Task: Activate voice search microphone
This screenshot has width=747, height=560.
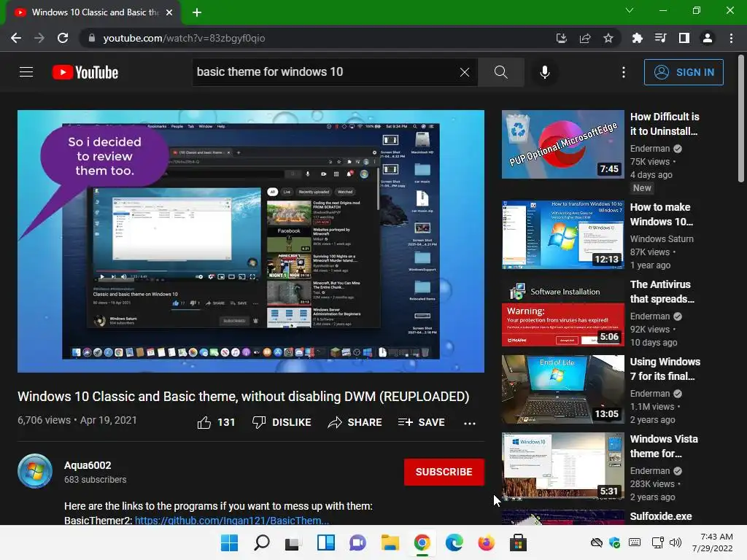Action: point(544,72)
